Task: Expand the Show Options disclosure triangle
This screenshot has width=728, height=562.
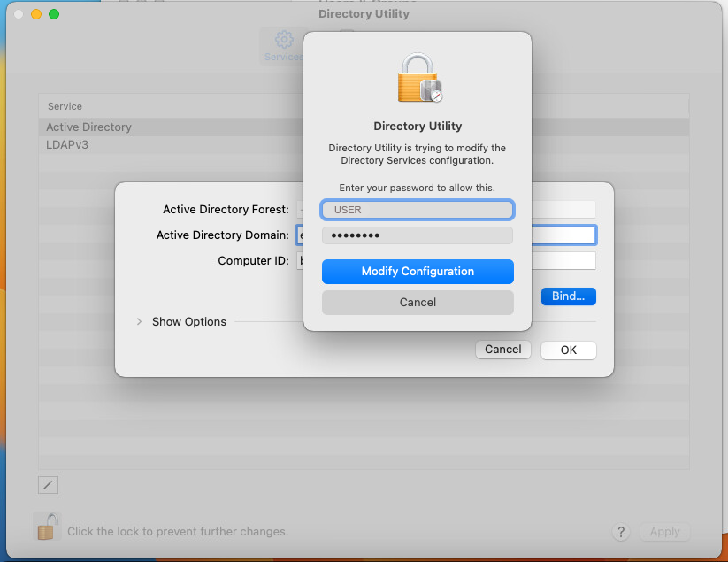Action: (139, 321)
